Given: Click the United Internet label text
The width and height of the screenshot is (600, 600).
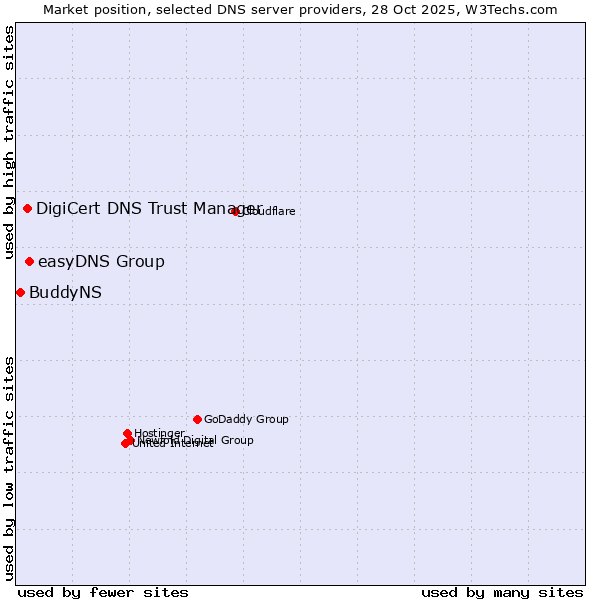Looking at the screenshot, I should [172, 445].
